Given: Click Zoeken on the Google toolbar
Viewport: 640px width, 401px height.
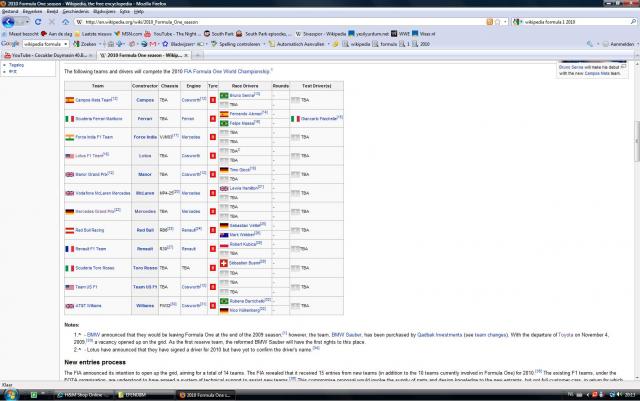Looking at the screenshot, I should click(x=84, y=44).
